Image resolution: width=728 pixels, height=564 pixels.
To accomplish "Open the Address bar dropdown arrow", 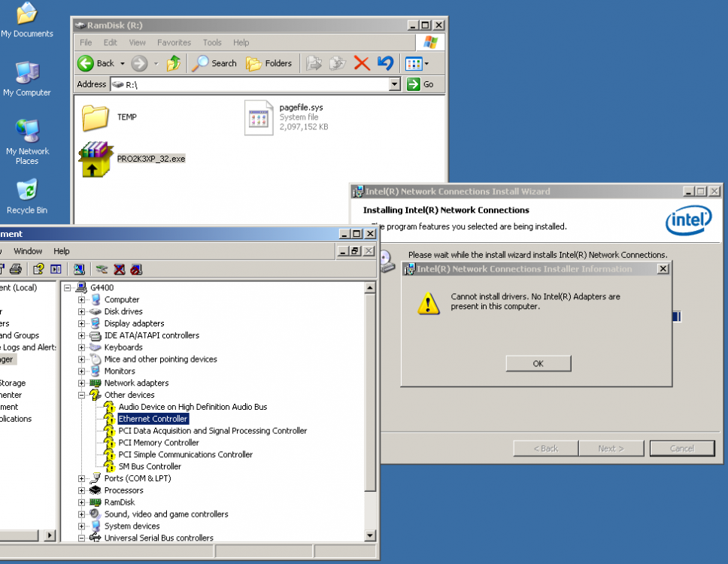I will 395,85.
